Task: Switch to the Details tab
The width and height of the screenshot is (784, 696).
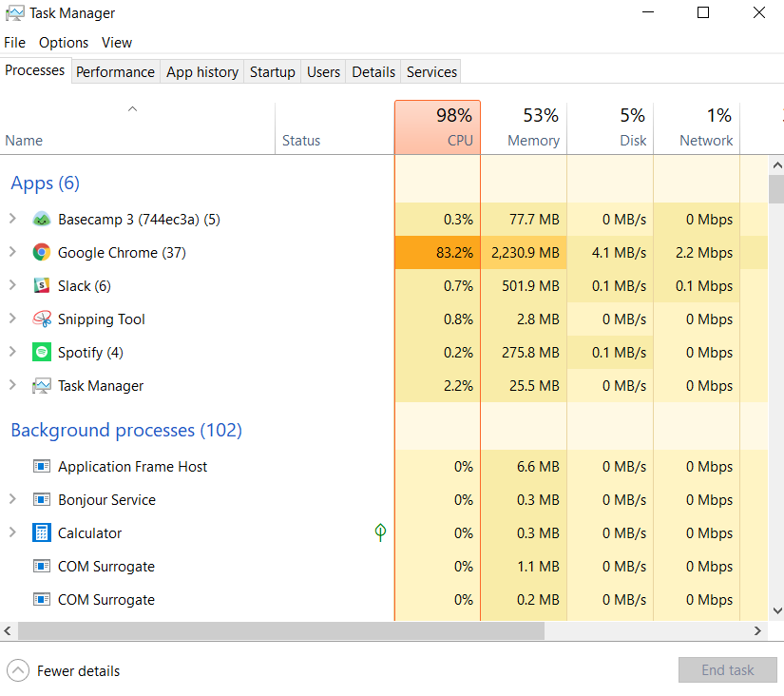Action: [x=373, y=72]
